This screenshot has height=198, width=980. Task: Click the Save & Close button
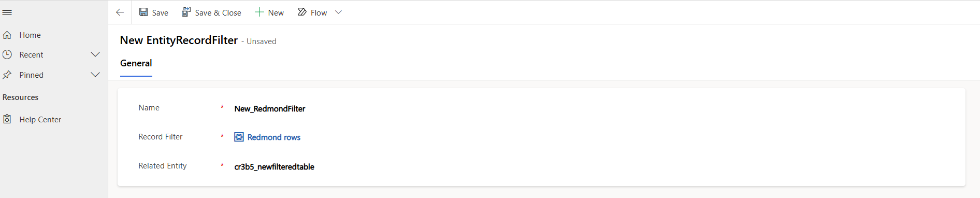[211, 12]
